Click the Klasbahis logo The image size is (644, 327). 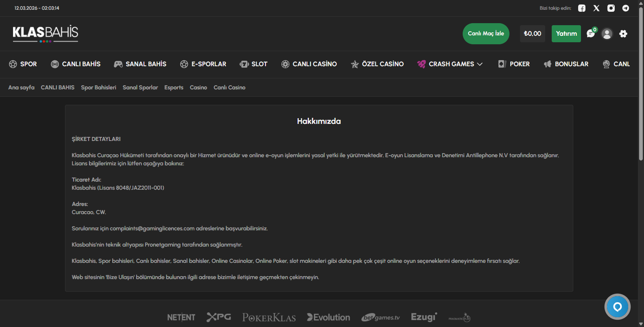[x=46, y=34]
